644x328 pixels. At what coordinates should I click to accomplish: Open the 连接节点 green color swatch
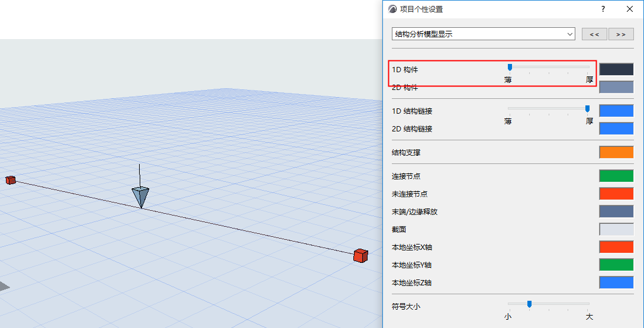click(x=616, y=176)
